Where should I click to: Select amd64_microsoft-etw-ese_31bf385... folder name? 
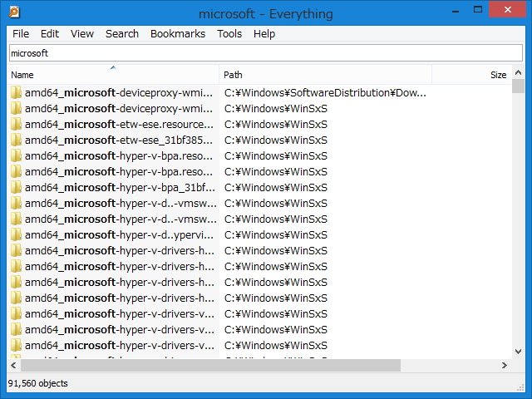tap(119, 140)
